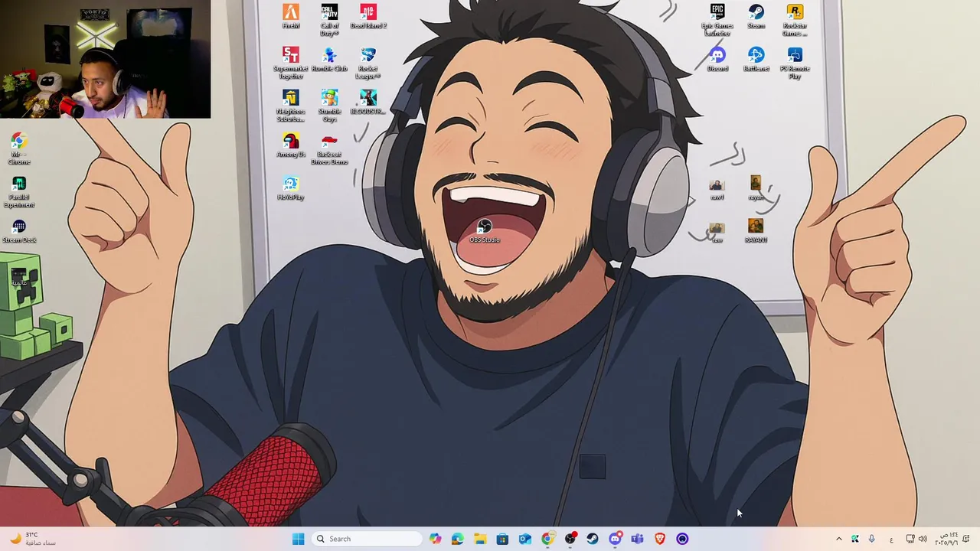Open the notification bell in tray
Image resolution: width=980 pixels, height=551 pixels.
(x=967, y=539)
